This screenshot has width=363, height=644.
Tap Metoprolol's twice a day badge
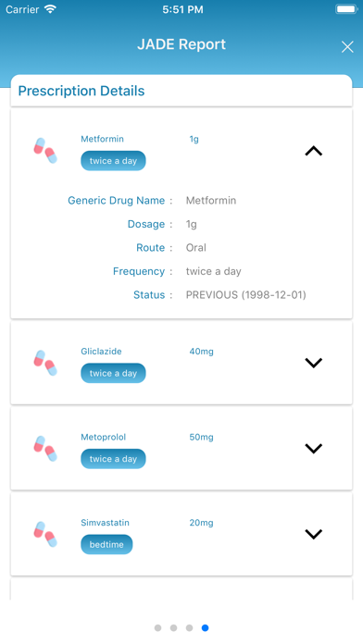pos(113,459)
